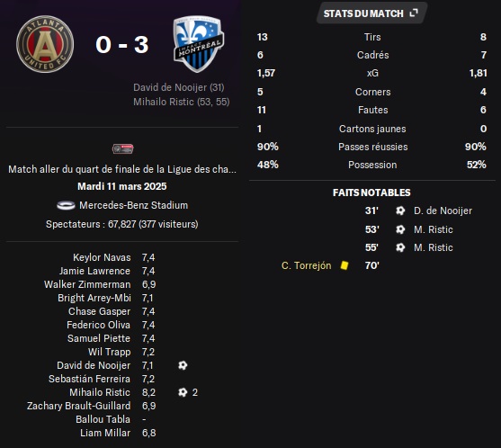Click goal icon next to D. de Nooijer 31'
This screenshot has height=448, width=501.
400,211
